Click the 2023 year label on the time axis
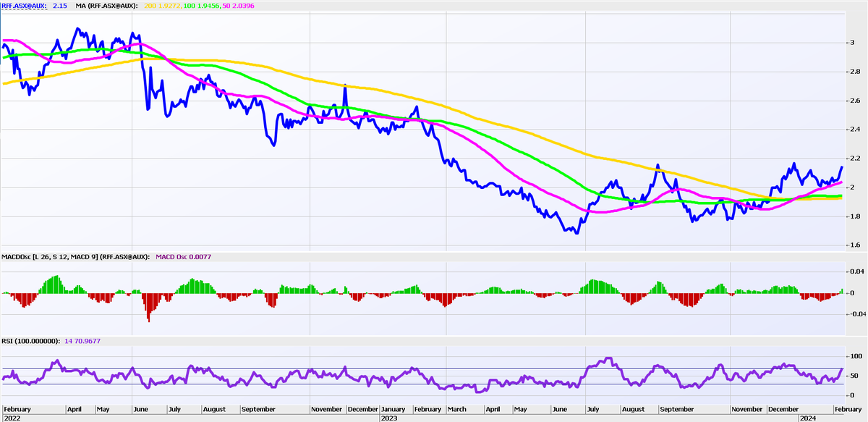 [390, 418]
